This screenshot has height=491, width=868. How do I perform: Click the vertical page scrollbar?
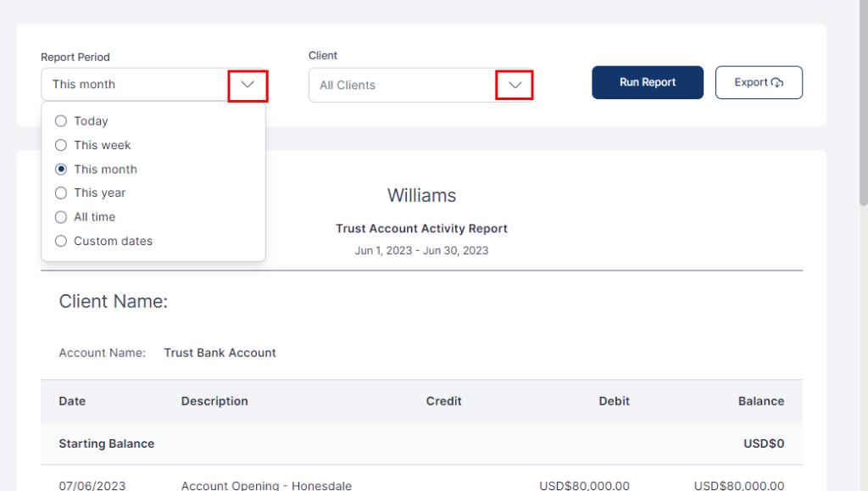pos(863,102)
